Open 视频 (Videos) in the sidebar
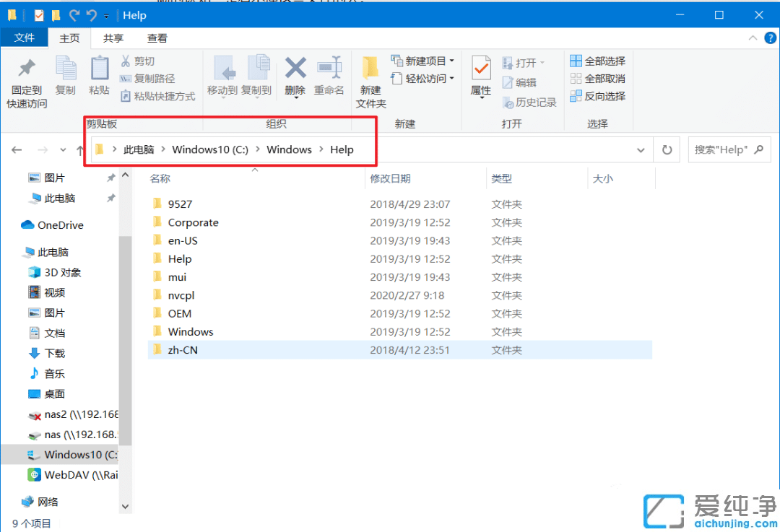This screenshot has width=780, height=532. pos(47,292)
